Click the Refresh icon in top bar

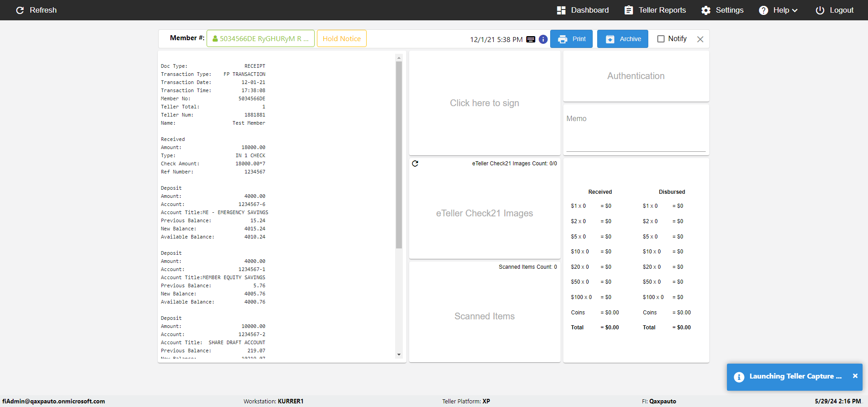click(x=20, y=10)
